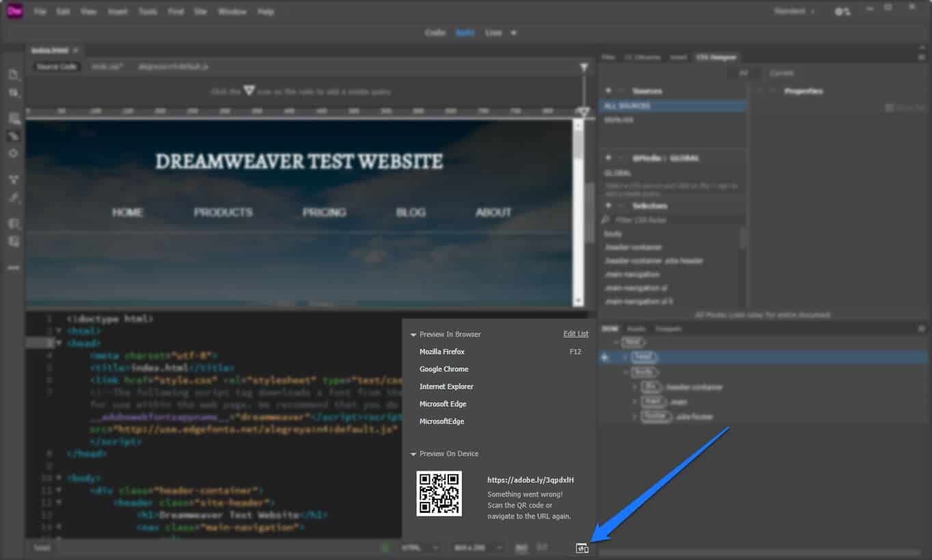Click the Edit List link
The image size is (932, 560).
coord(575,333)
